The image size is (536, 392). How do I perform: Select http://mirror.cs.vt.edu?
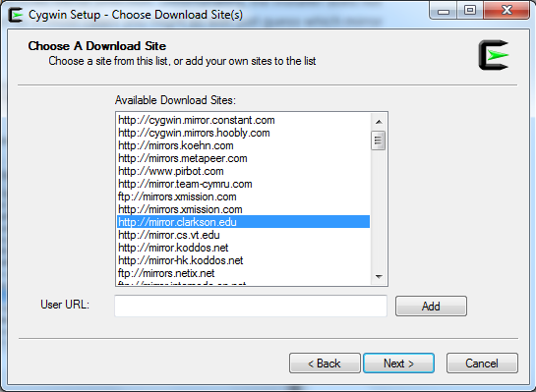click(243, 235)
